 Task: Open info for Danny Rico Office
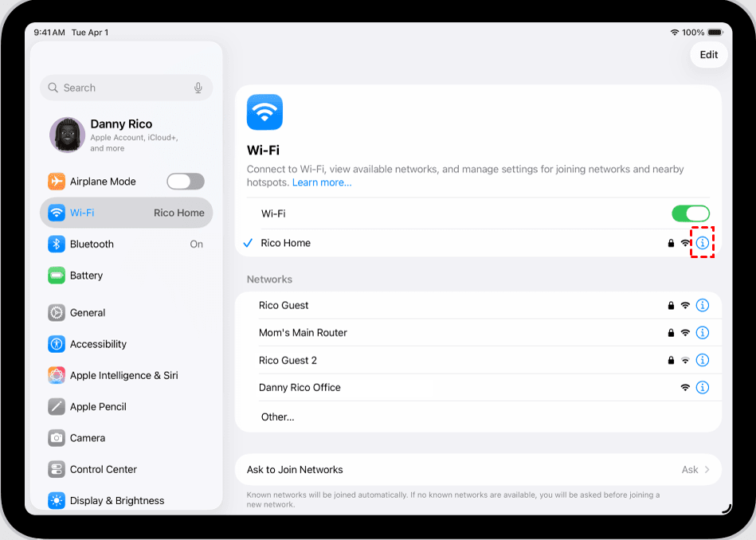pos(703,387)
